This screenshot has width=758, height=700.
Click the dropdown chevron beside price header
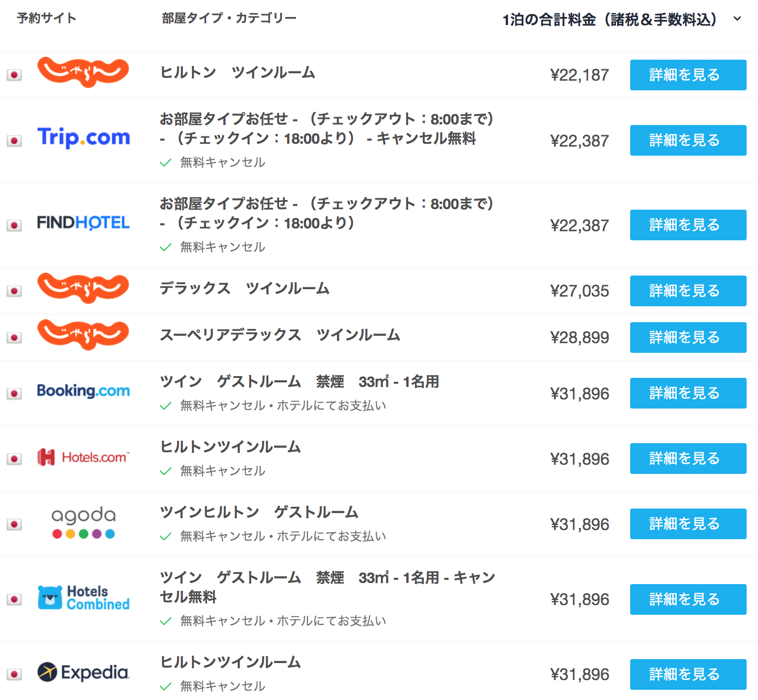click(738, 19)
